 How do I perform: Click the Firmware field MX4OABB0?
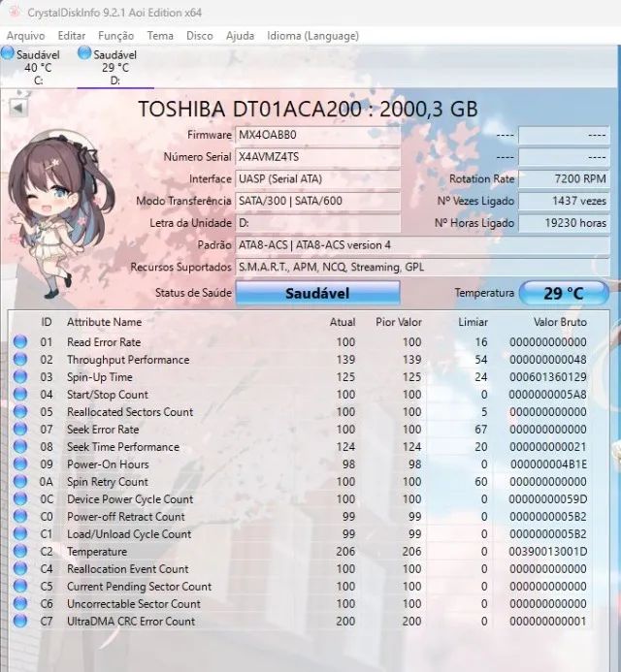tap(318, 135)
